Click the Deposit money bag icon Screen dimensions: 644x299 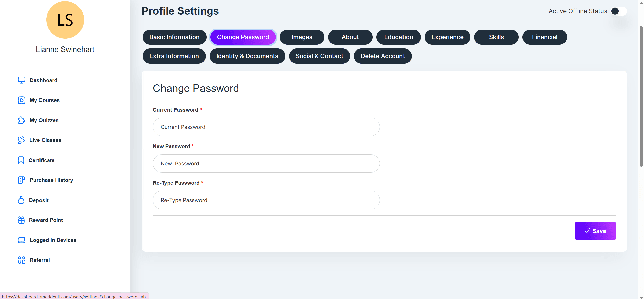[x=21, y=200]
